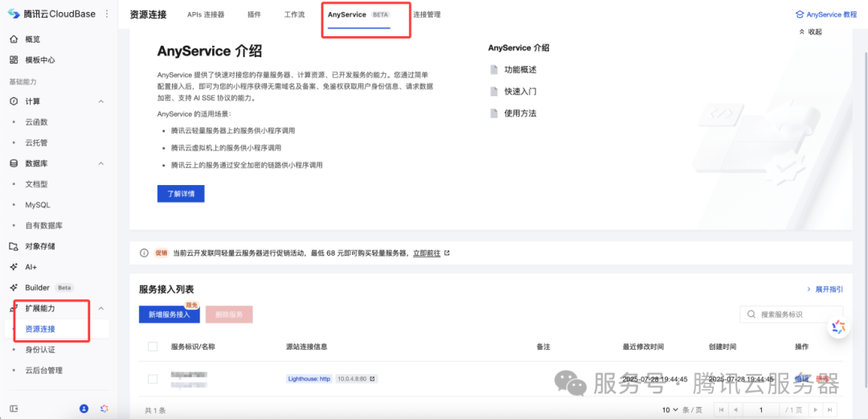Viewport: 868px width, 419px height.
Task: Click the document icon beside 功能概述
Action: [x=493, y=70]
